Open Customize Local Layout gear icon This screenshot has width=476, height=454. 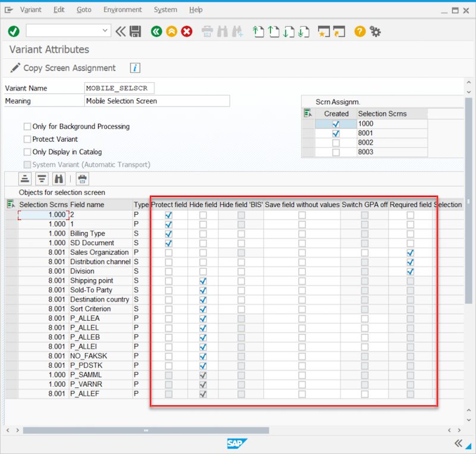pyautogui.click(x=375, y=32)
